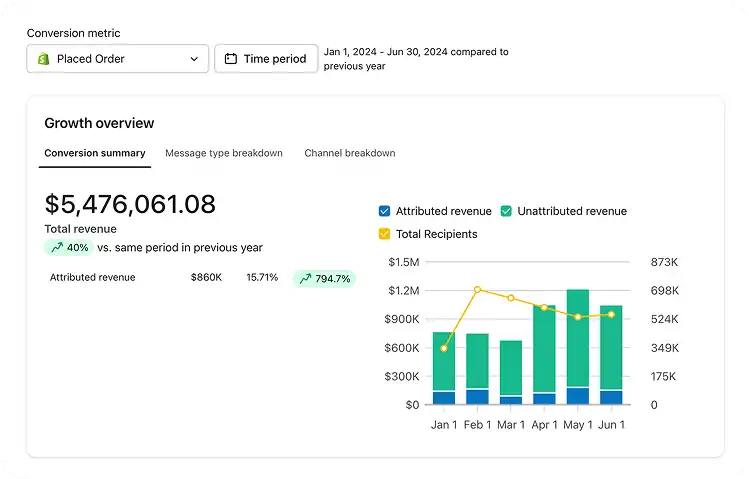Click the Jan 1 recipients data point
The height and width of the screenshot is (479, 749).
click(x=444, y=348)
